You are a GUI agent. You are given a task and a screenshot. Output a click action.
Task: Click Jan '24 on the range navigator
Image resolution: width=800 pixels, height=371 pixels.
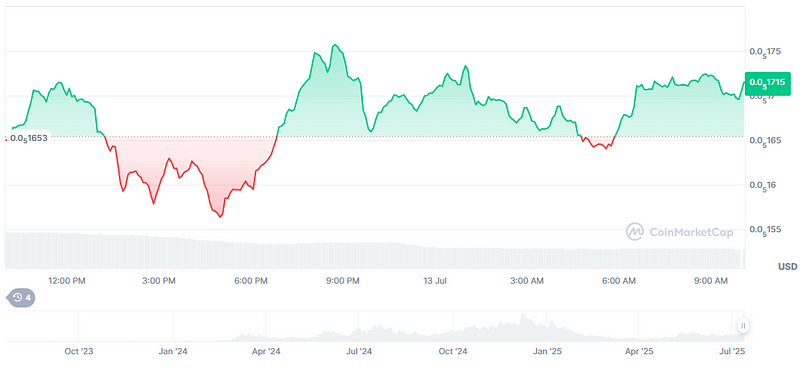click(x=173, y=352)
